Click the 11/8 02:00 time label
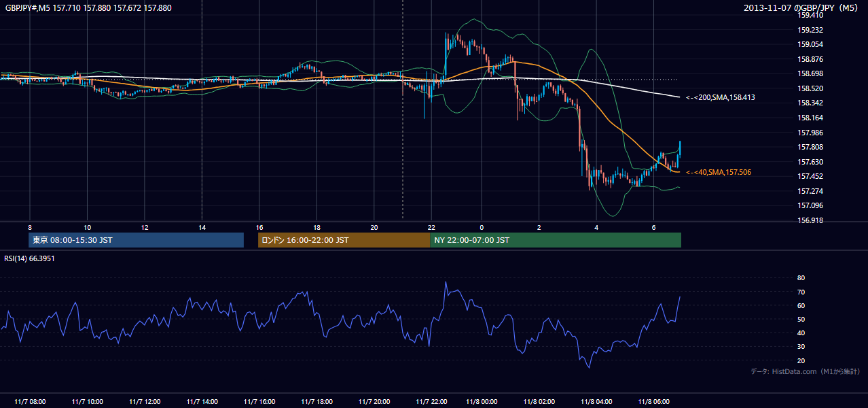The image size is (868, 408). 539,402
